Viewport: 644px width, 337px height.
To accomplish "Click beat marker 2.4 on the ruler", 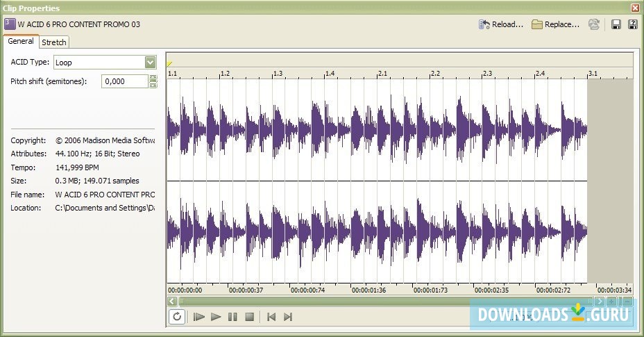I will [x=540, y=73].
